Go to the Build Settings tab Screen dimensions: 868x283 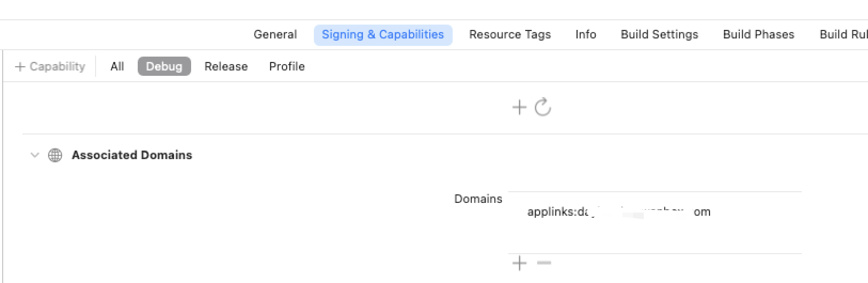659,35
